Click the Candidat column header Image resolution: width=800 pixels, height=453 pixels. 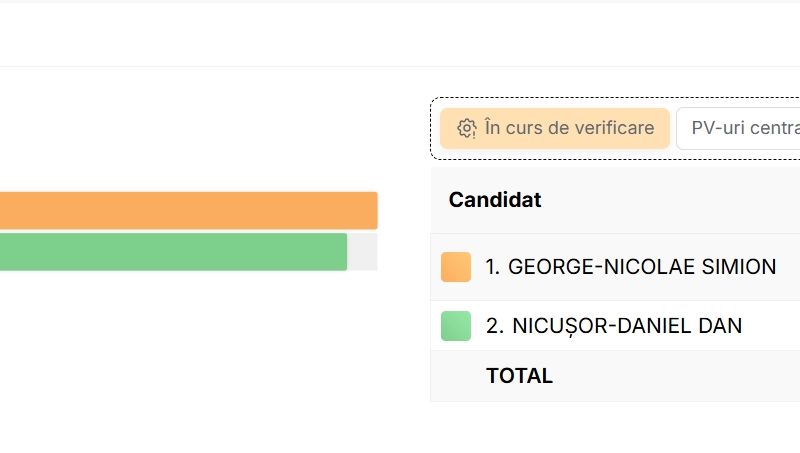click(x=495, y=200)
